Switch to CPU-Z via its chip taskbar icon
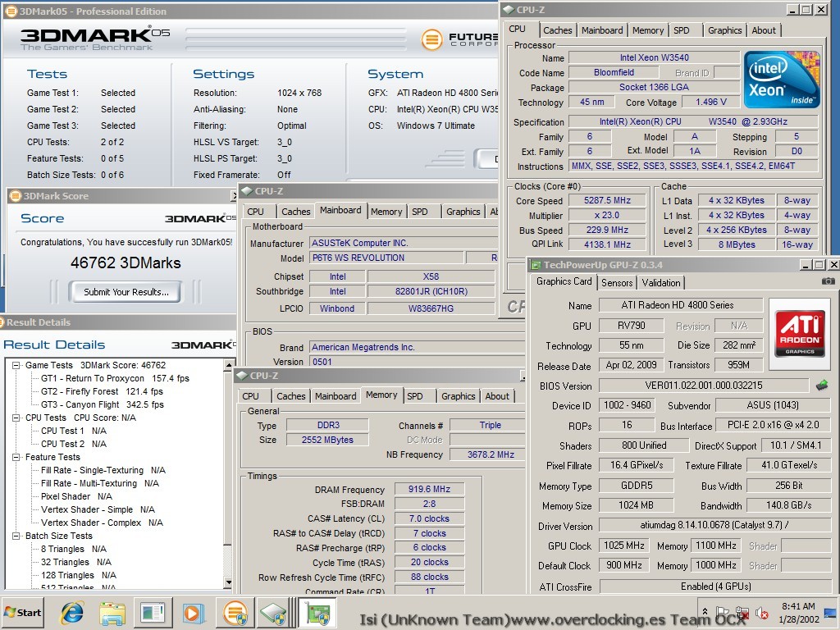Image resolution: width=840 pixels, height=630 pixels. click(276, 613)
